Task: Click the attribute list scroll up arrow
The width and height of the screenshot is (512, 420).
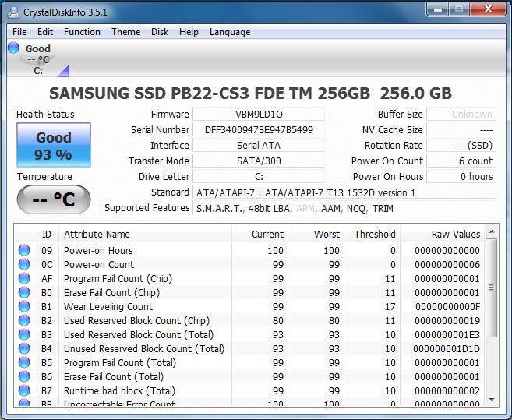Action: [492, 231]
